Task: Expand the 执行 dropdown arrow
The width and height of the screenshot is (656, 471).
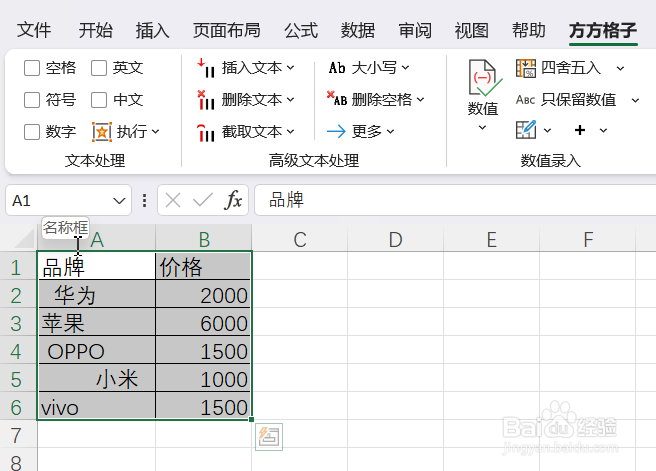Action: pyautogui.click(x=156, y=132)
